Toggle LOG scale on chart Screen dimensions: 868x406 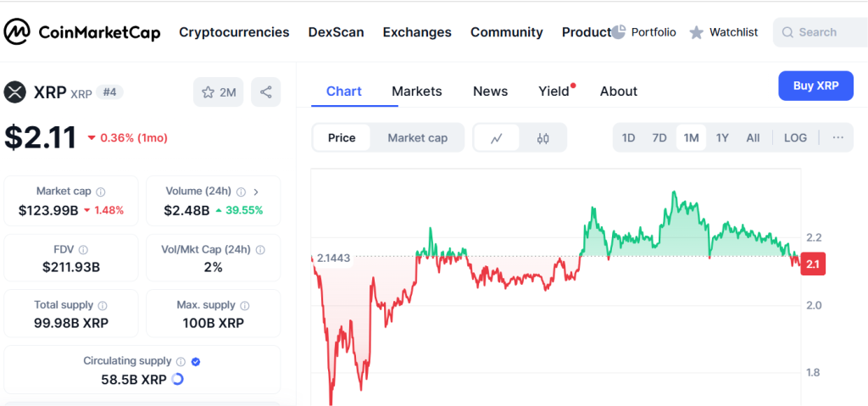[795, 138]
